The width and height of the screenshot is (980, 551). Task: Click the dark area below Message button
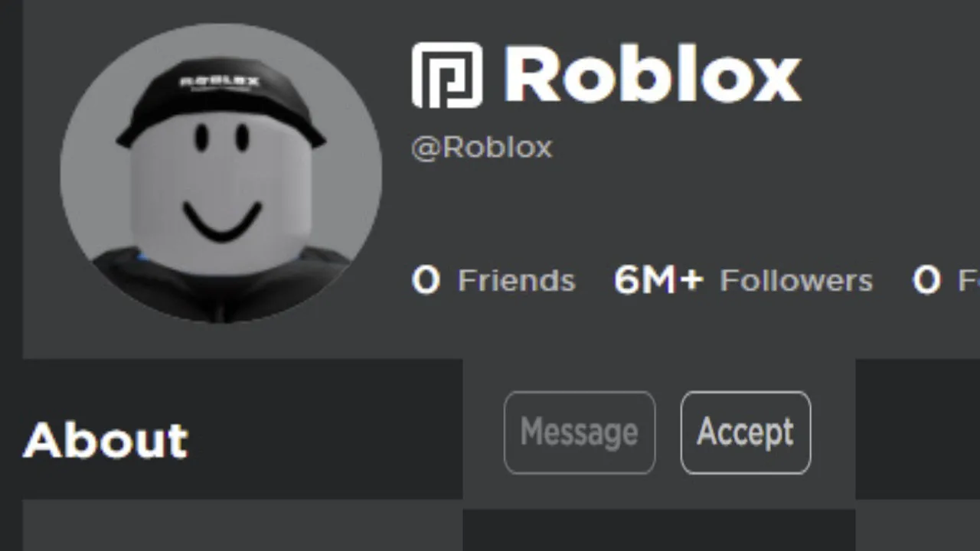tap(658, 530)
